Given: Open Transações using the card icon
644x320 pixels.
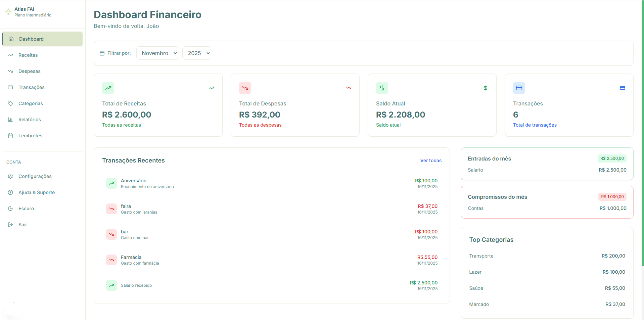Looking at the screenshot, I should pyautogui.click(x=11, y=87).
